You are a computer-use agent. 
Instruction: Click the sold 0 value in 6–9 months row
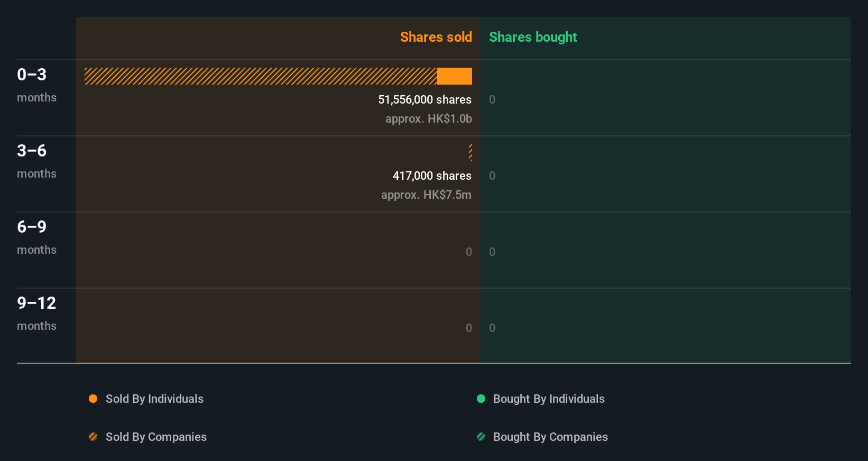[x=469, y=252]
